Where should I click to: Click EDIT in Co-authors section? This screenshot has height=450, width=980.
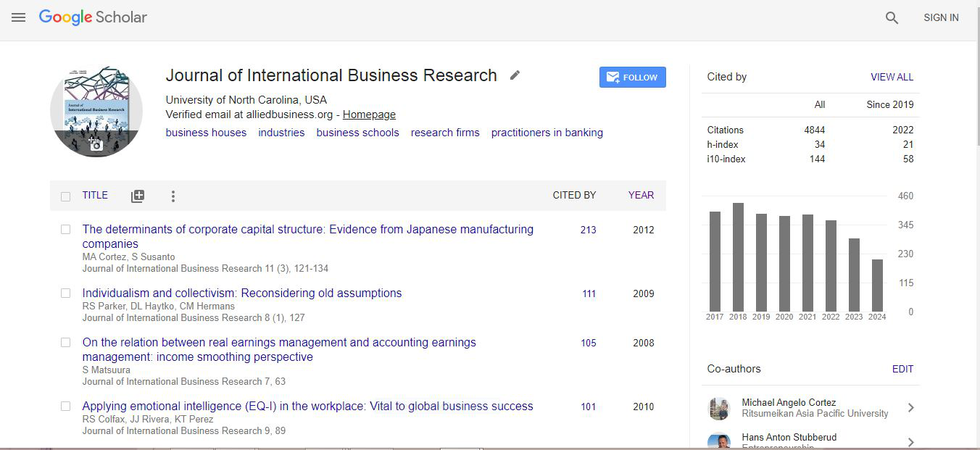902,369
